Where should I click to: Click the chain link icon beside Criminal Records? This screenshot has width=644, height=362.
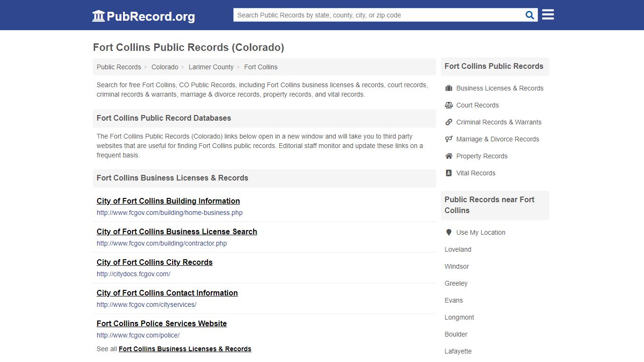(x=449, y=122)
